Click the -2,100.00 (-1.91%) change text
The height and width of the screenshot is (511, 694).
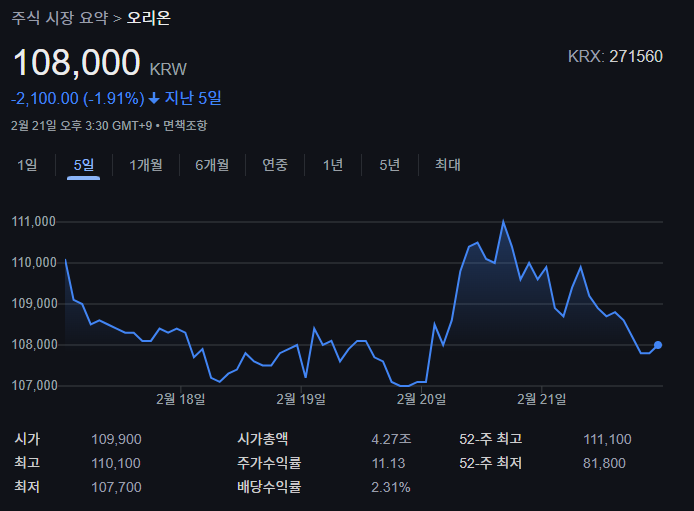click(77, 98)
